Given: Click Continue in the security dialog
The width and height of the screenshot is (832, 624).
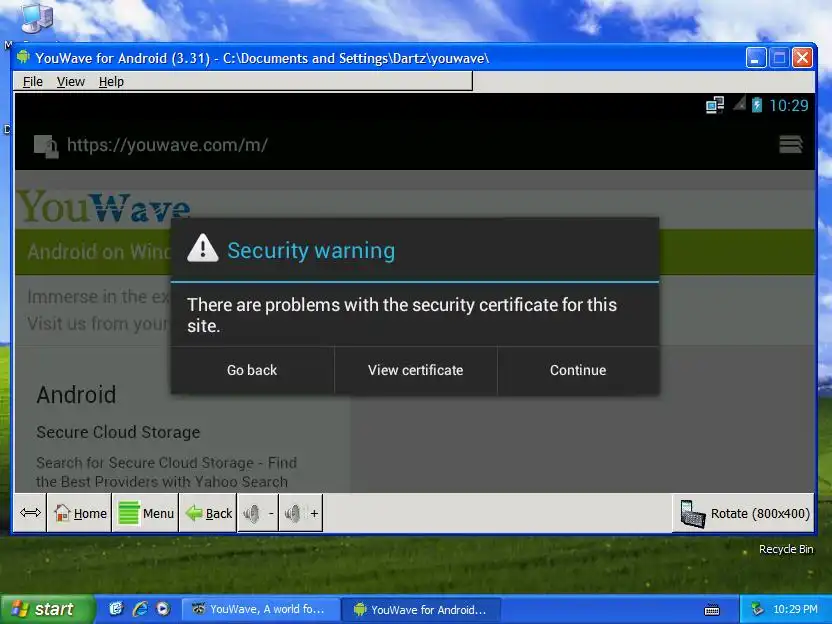Looking at the screenshot, I should pos(578,370).
